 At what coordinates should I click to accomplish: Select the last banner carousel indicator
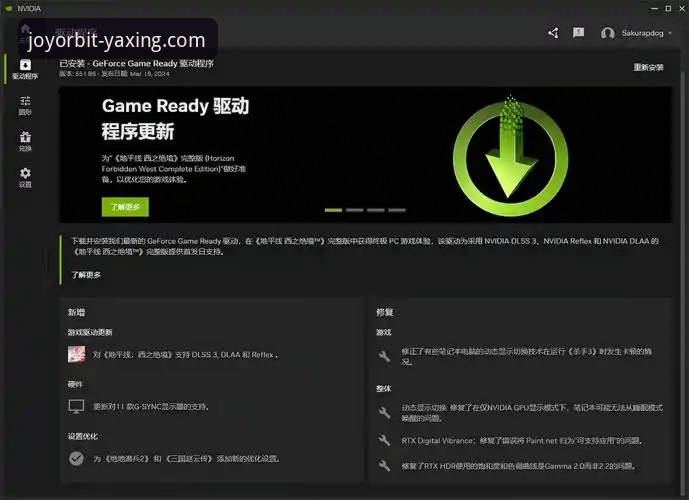point(397,210)
